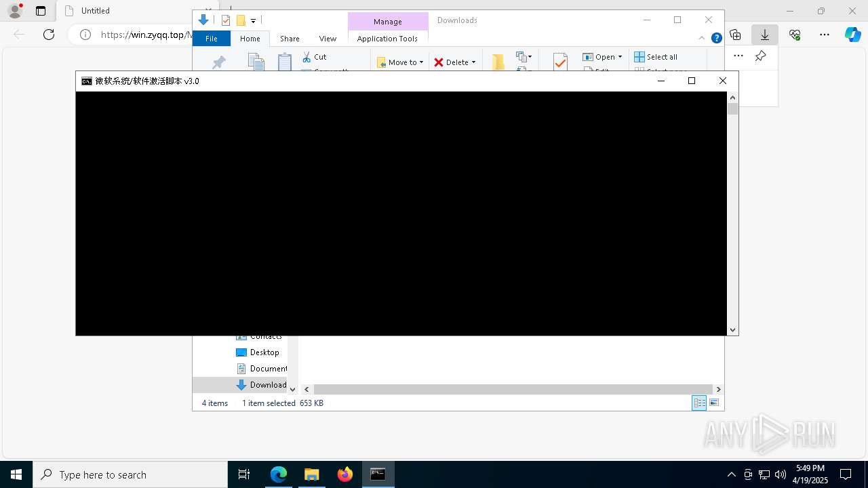Viewport: 868px width, 488px height.
Task: Click the Paste clipboard icon in ribbon
Action: coord(285,62)
